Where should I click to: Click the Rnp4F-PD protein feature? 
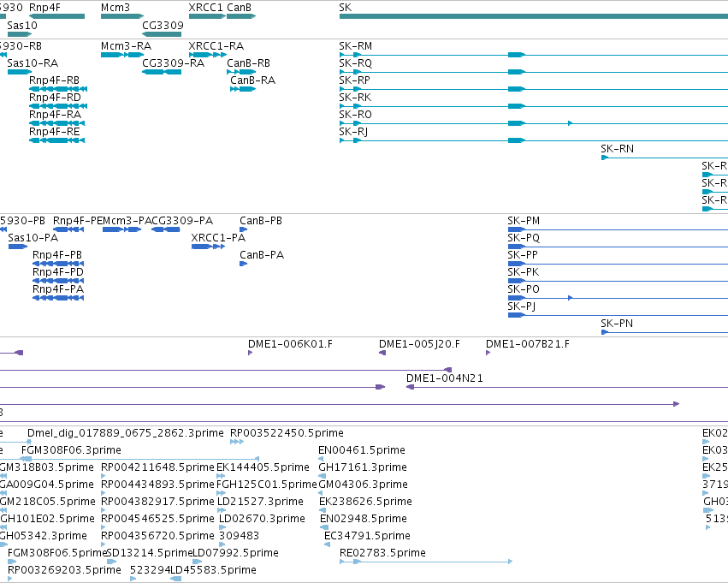[x=58, y=281]
